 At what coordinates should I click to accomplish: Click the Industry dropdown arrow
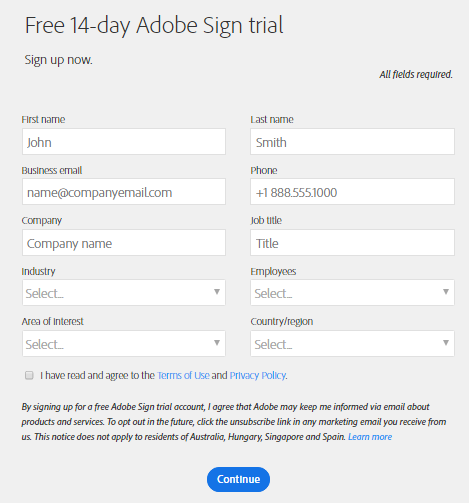[217, 292]
